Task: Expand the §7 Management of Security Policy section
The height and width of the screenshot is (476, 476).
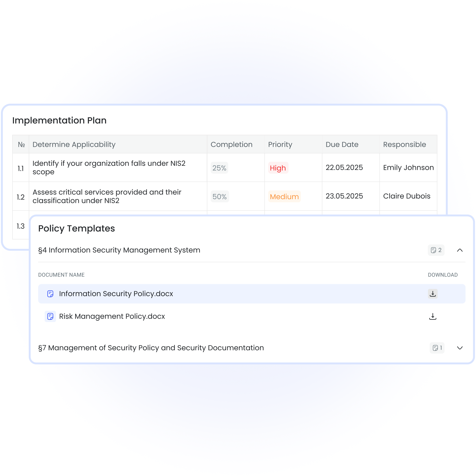Action: 460,348
